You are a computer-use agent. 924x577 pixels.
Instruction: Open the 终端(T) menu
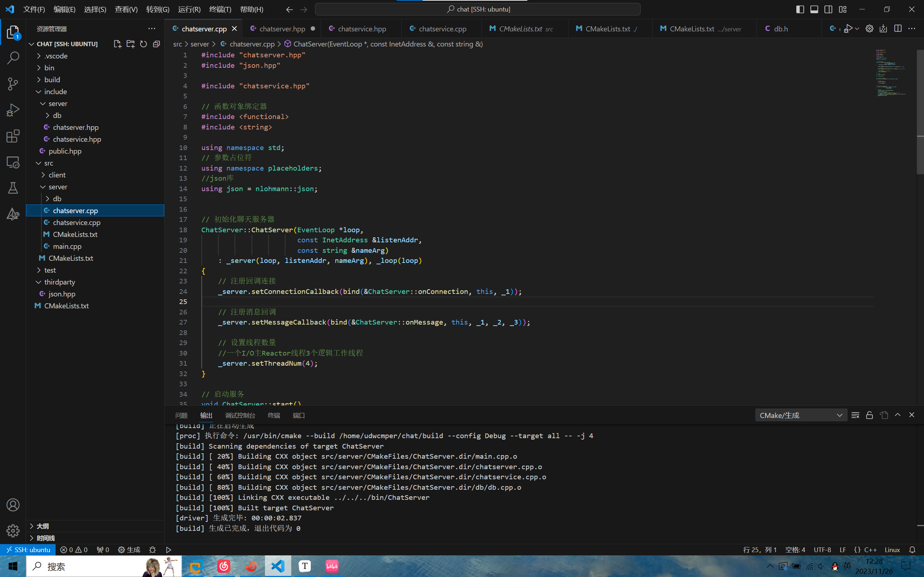[220, 9]
